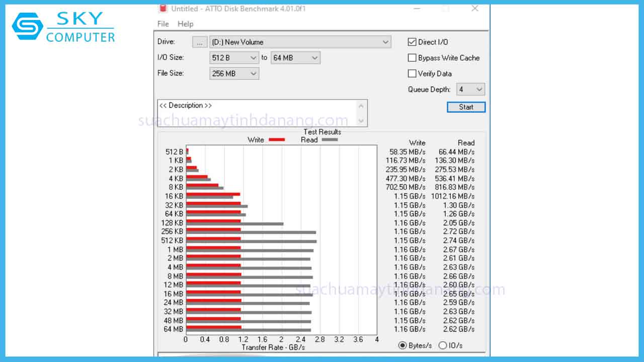Click the 256 KB row label
Screen dimensions: 644x362
coord(172,232)
